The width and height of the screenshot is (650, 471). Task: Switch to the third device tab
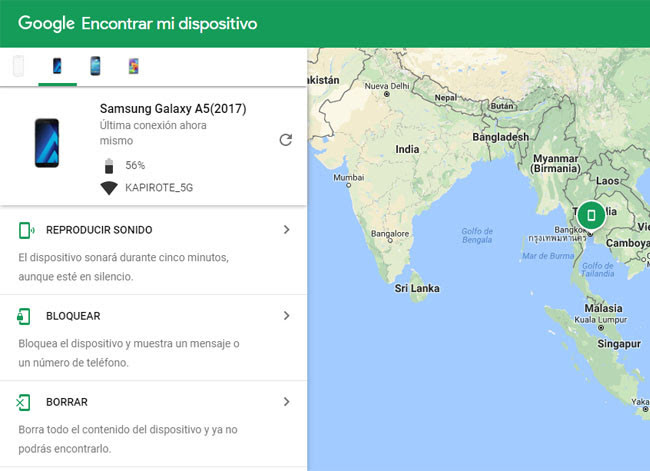point(95,67)
